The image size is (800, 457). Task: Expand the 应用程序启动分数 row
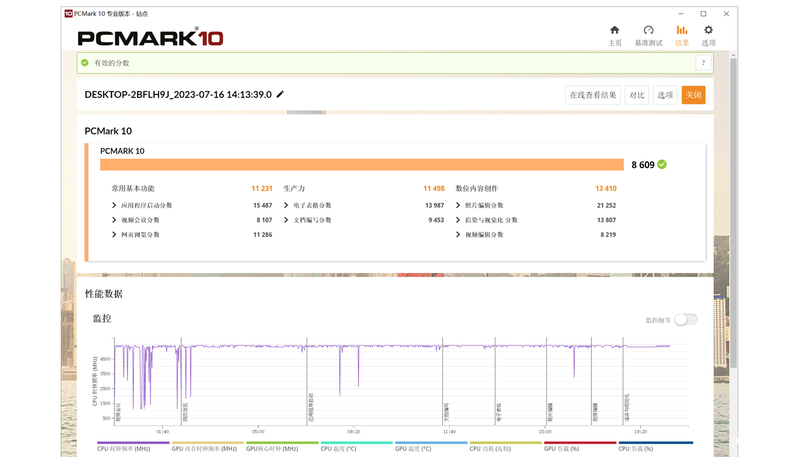114,205
